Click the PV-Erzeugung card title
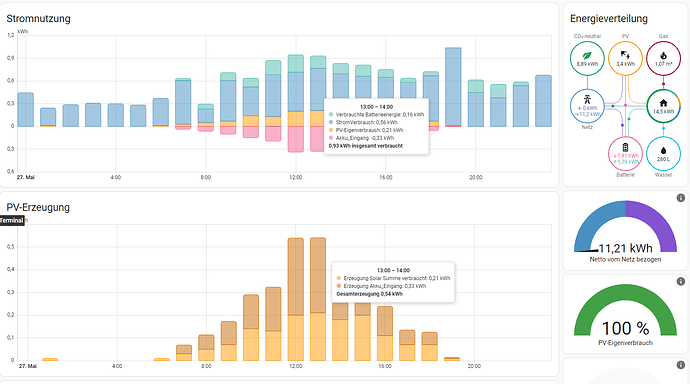This screenshot has width=690, height=384. pos(38,207)
